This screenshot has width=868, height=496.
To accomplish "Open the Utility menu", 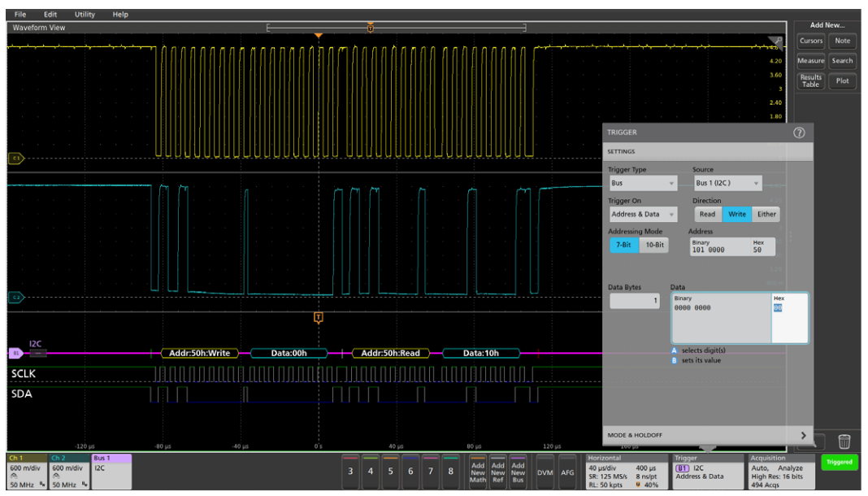I will (x=84, y=14).
